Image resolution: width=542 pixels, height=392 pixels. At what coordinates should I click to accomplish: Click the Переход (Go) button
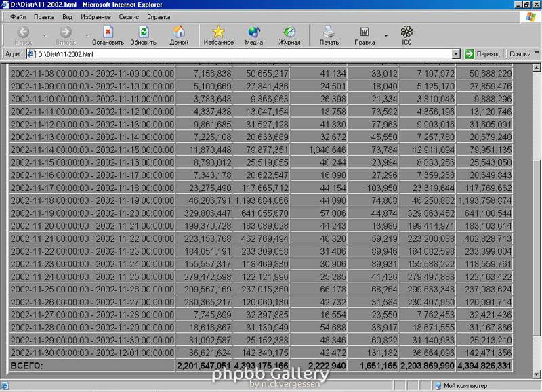pos(482,54)
